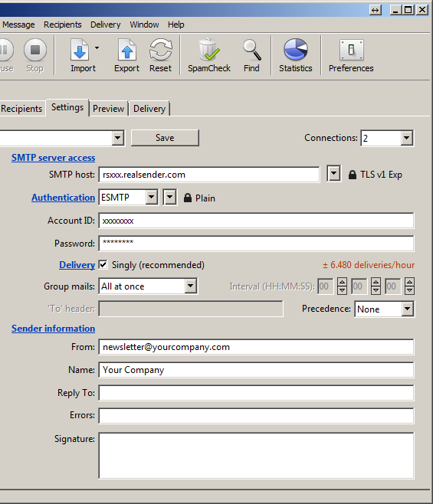Image resolution: width=433 pixels, height=504 pixels.
Task: Click the From email address field
Action: point(256,347)
